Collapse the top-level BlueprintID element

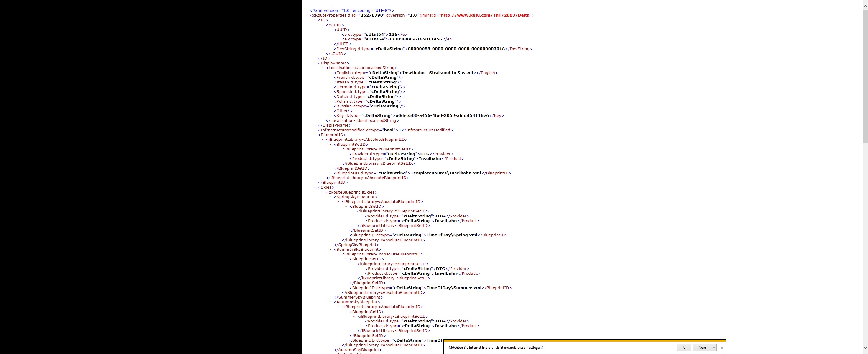pos(314,135)
